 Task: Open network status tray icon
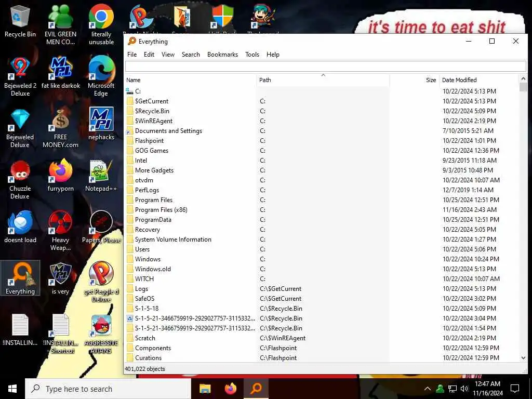tap(453, 389)
